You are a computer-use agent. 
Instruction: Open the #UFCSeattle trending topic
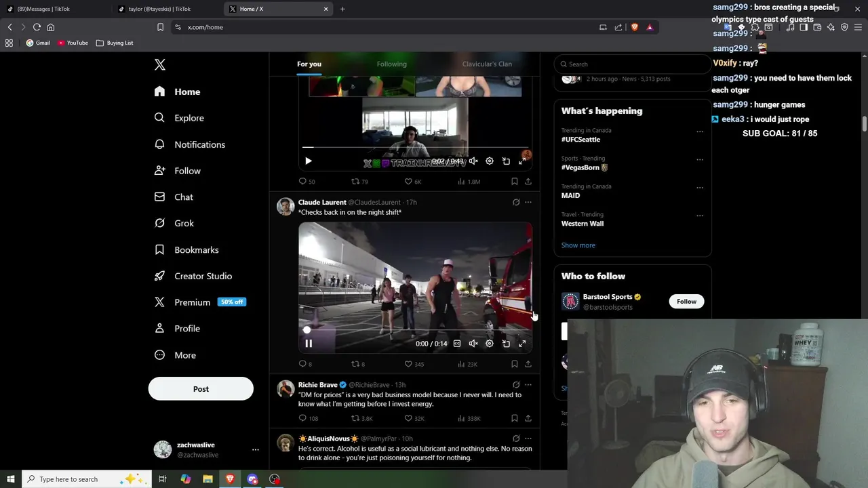pyautogui.click(x=580, y=140)
